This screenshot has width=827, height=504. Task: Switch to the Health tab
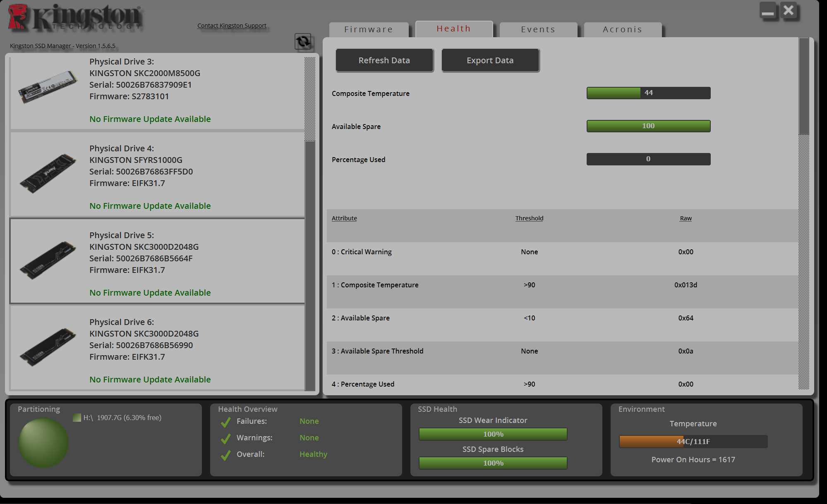454,29
